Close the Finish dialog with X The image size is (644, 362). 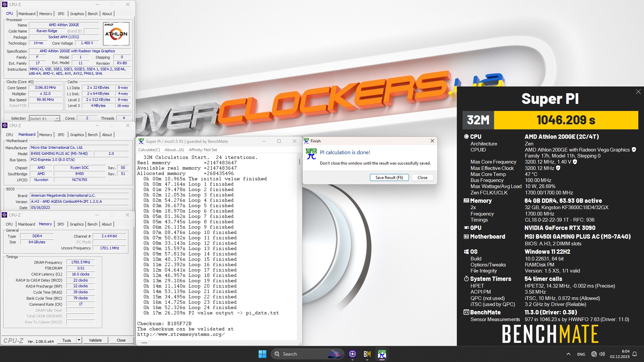(x=432, y=141)
